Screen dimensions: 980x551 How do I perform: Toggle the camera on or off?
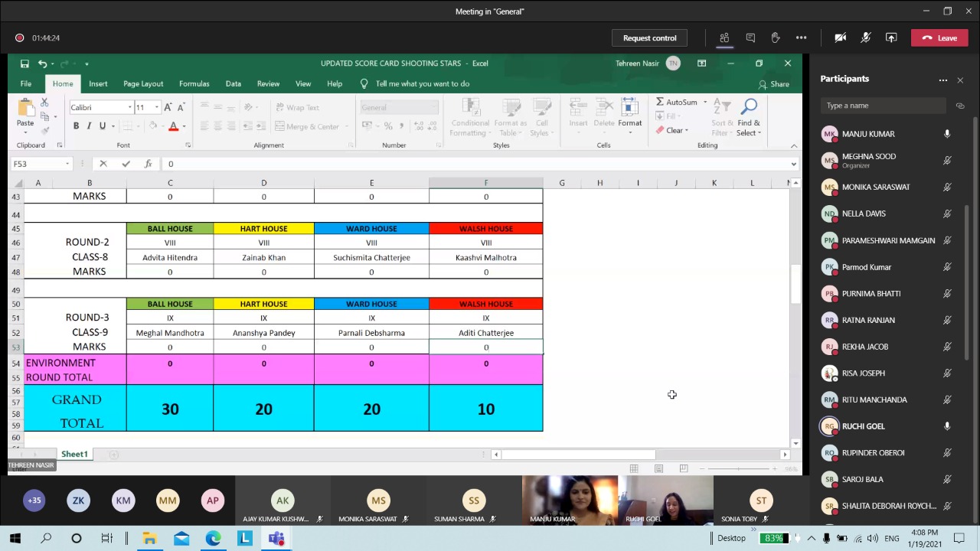(x=840, y=37)
